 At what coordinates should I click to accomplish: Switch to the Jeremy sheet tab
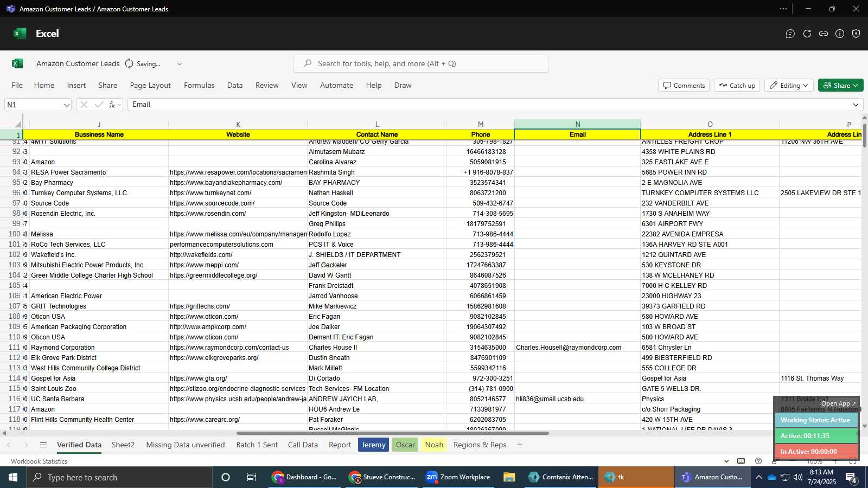[x=373, y=445]
